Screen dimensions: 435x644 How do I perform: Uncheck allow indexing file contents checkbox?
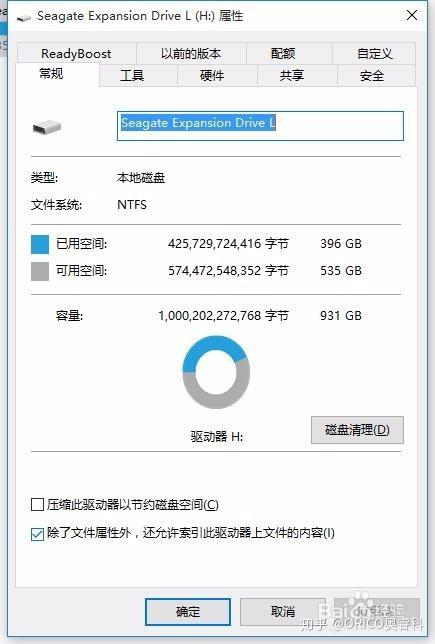pyautogui.click(x=37, y=534)
